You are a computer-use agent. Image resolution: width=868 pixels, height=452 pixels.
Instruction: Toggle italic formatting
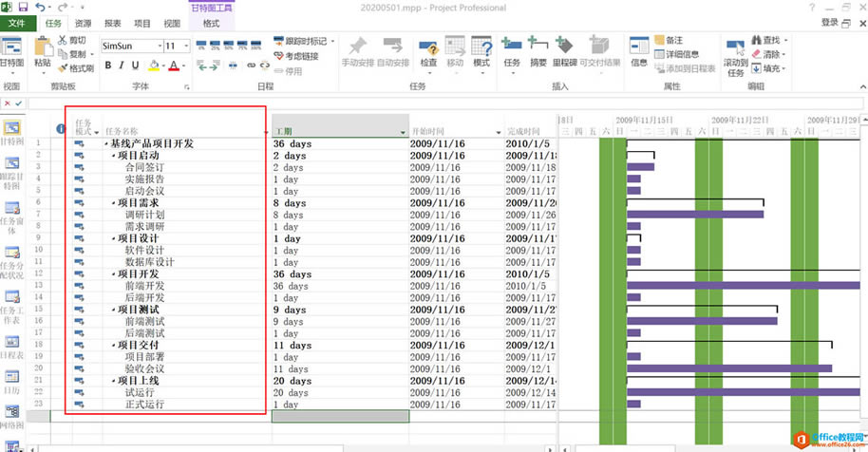[122, 66]
